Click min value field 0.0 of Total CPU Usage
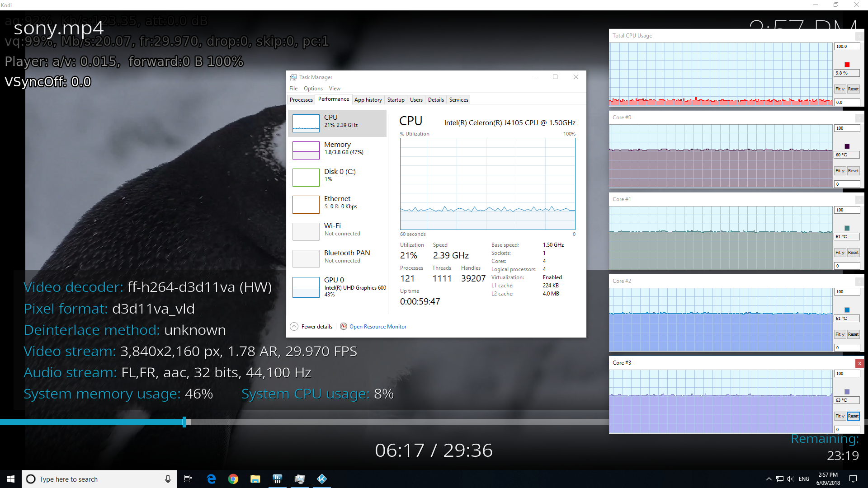 [847, 103]
